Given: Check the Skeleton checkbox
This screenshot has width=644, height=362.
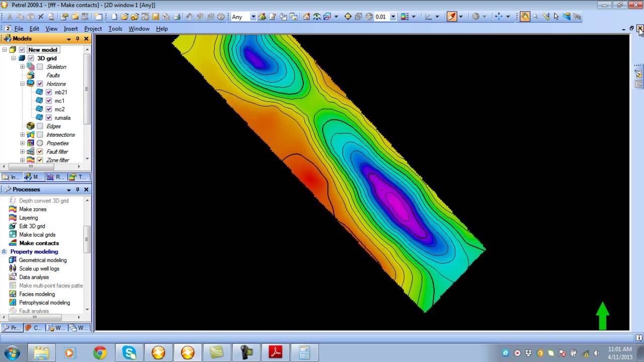Looking at the screenshot, I should tap(40, 67).
